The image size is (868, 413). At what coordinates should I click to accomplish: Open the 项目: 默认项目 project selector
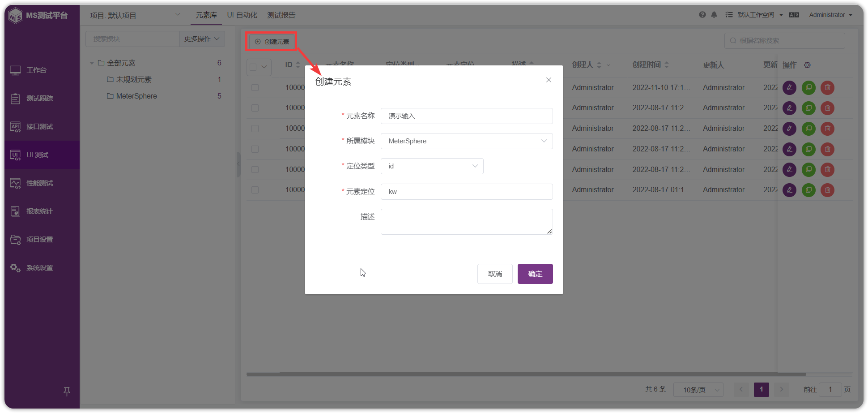(x=135, y=15)
